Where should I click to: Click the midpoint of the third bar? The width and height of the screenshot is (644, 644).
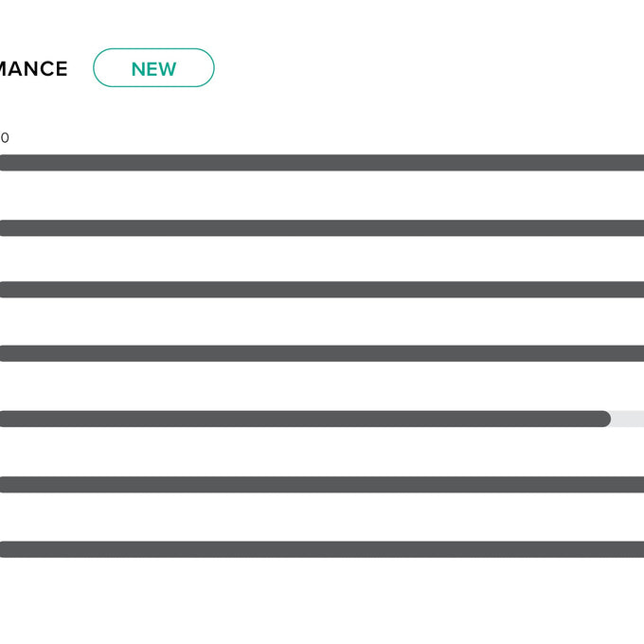322,290
